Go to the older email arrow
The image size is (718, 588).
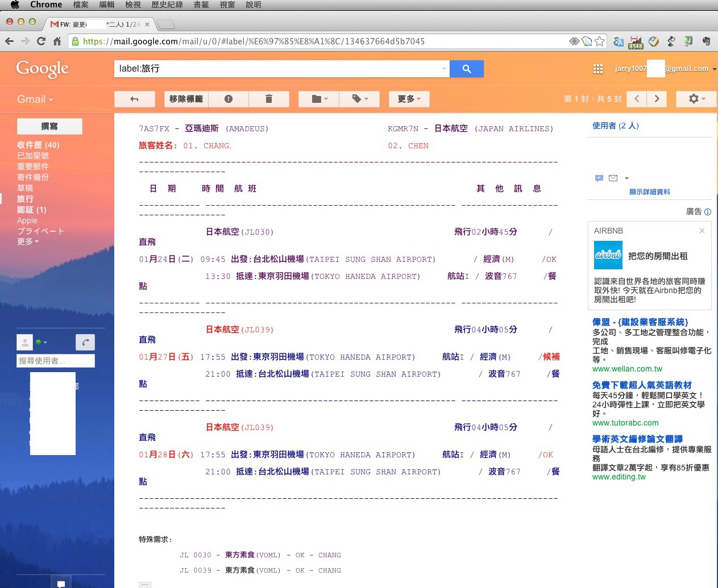(x=657, y=99)
